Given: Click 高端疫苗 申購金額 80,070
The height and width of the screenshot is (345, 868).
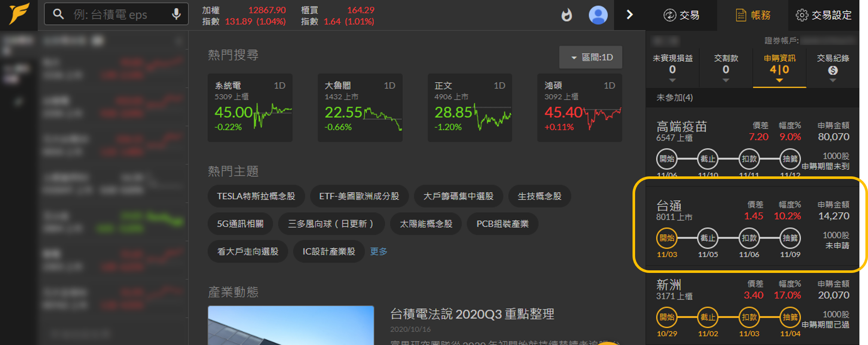Looking at the screenshot, I should 834,137.
